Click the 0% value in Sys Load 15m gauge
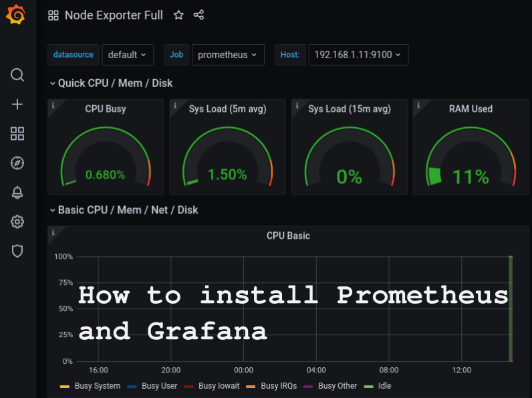 349,177
